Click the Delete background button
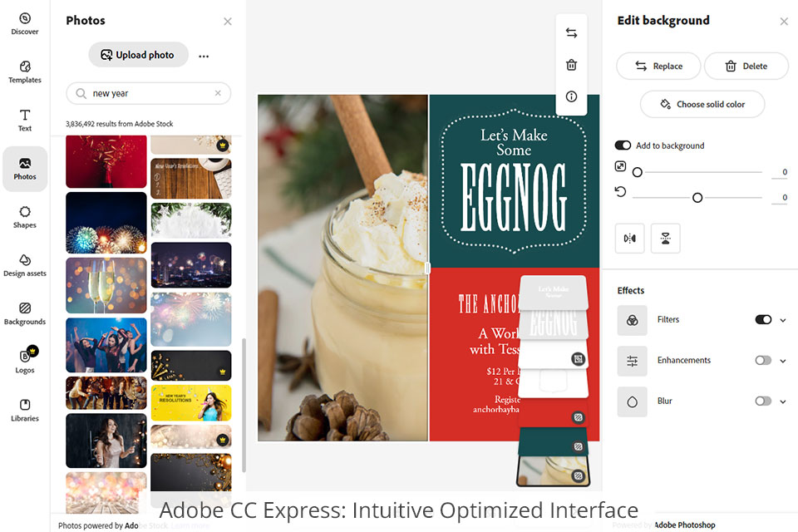This screenshot has height=532, width=798. point(746,66)
